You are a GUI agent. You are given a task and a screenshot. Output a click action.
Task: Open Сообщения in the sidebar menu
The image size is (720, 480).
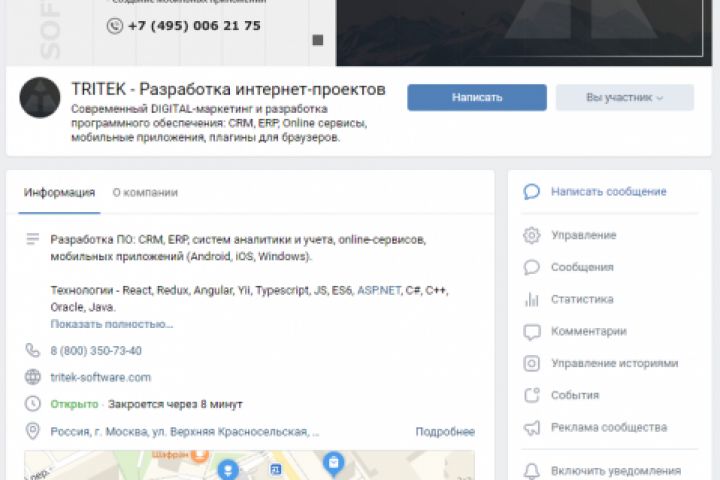pos(582,267)
